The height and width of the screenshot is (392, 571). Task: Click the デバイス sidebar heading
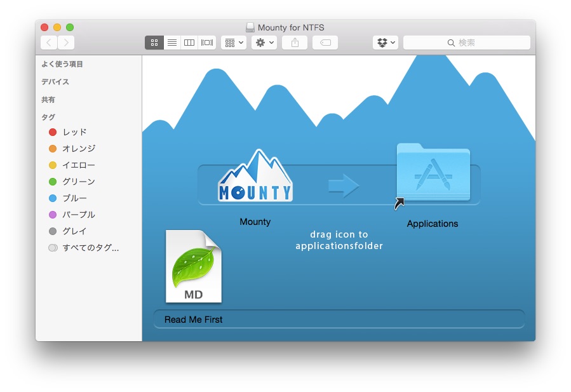(55, 81)
